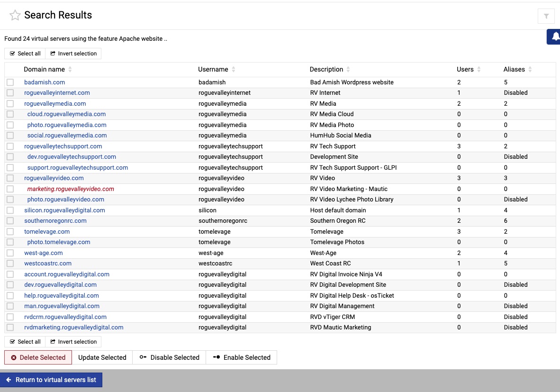Check the southernoregonrc.com row checkbox
The width and height of the screenshot is (560, 392).
coord(10,221)
